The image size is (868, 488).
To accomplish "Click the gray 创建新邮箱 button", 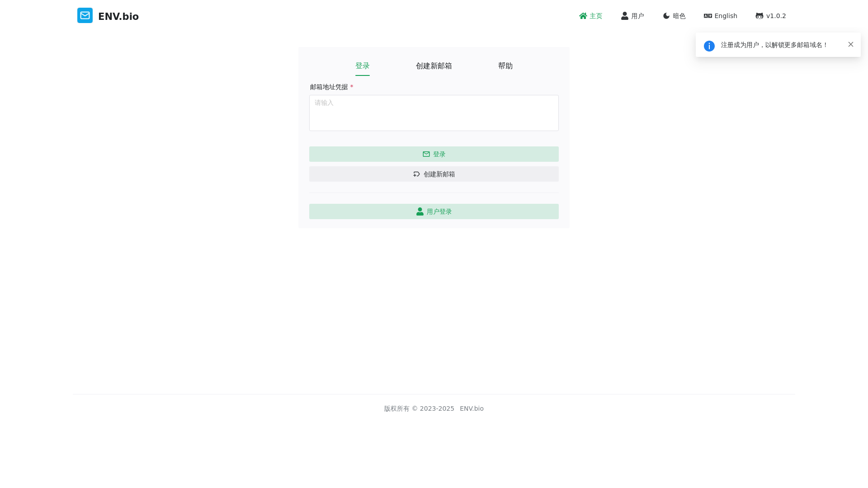I will coord(434,174).
